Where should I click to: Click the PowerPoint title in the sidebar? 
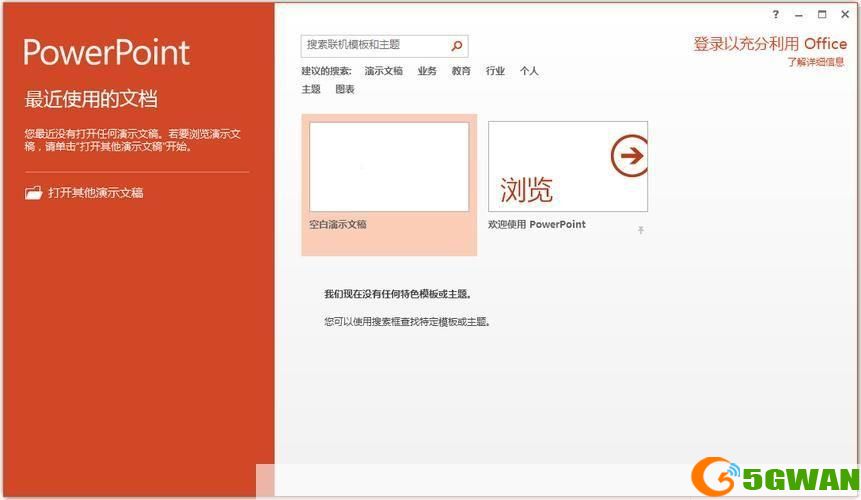(107, 53)
